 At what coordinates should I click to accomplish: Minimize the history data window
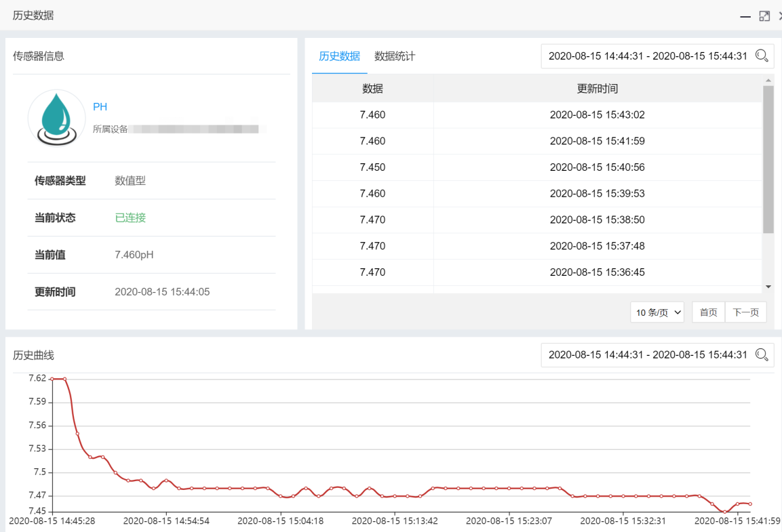click(745, 16)
